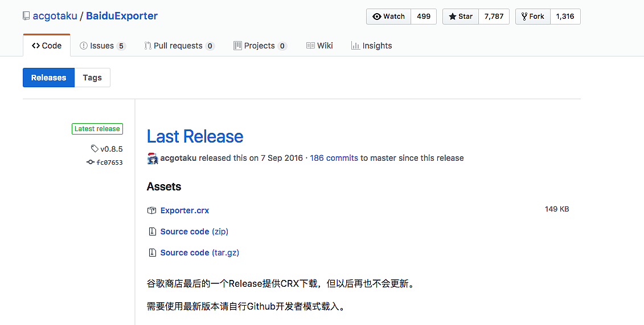Fork the BaiduExporter repository
Screen dimensions: 644x325
[532, 17]
